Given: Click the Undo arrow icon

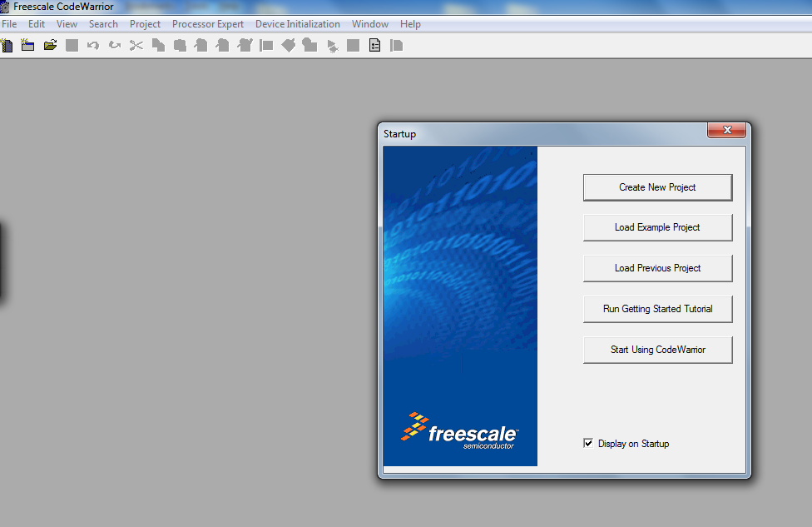Looking at the screenshot, I should (93, 46).
